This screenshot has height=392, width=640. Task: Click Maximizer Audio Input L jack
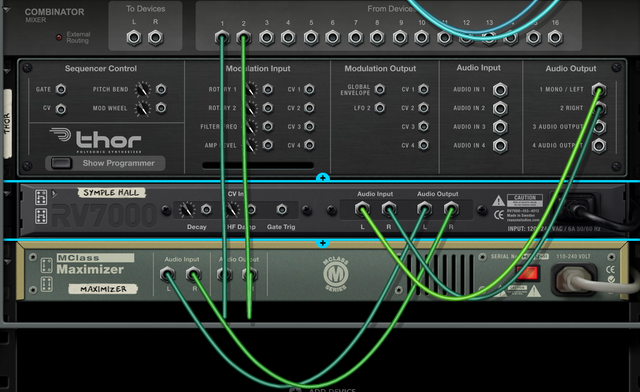click(167, 274)
